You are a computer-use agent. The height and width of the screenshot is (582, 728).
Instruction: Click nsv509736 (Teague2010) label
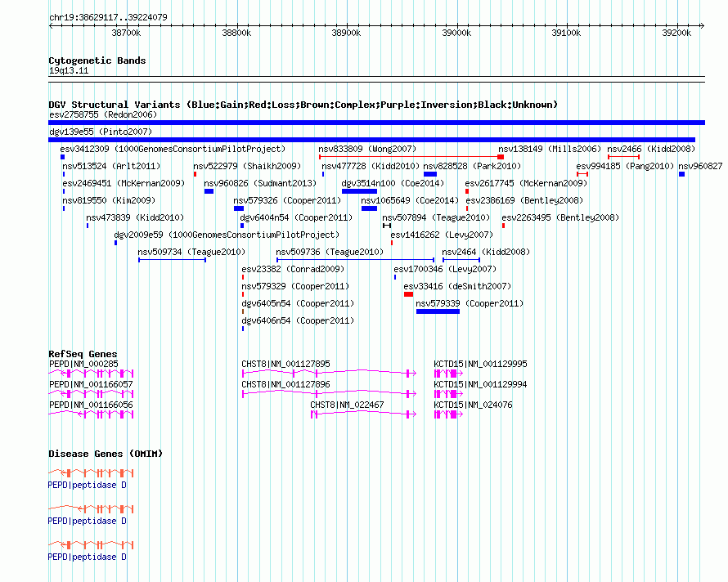330,252
